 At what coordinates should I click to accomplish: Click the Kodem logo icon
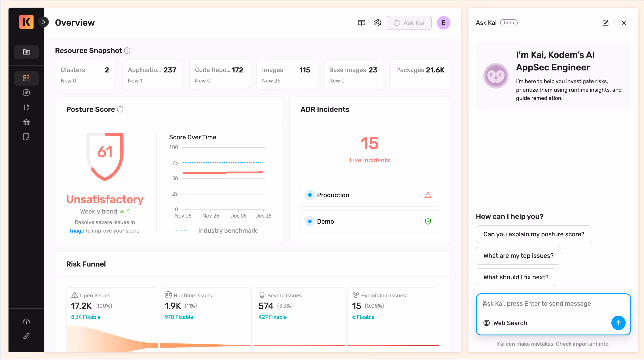26,22
